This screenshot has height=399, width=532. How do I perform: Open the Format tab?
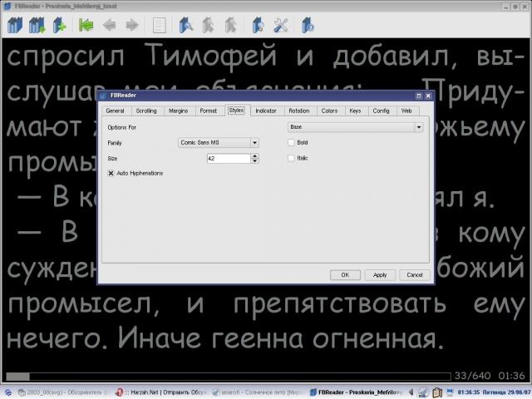coord(208,111)
